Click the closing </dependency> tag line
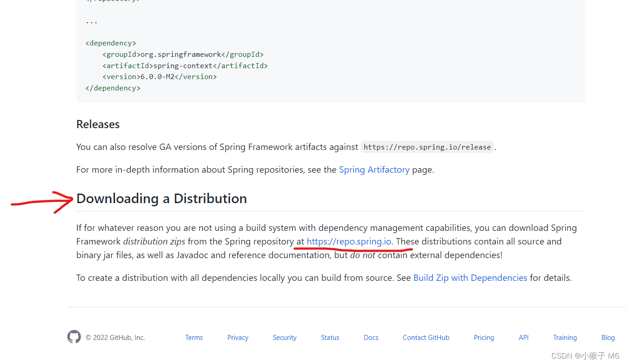626x364 pixels. pyautogui.click(x=113, y=88)
